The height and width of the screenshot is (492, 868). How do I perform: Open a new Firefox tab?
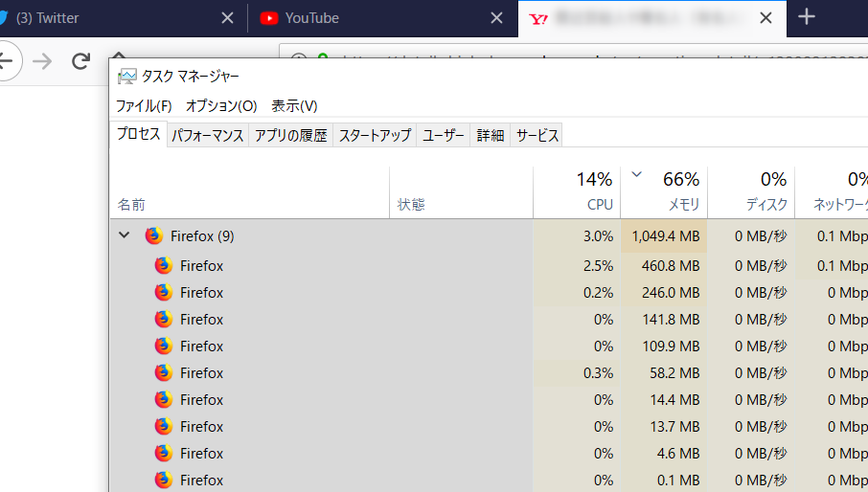pos(806,17)
